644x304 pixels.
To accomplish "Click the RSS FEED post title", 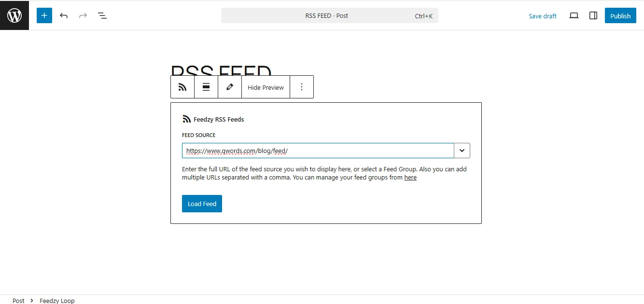I will (x=221, y=70).
